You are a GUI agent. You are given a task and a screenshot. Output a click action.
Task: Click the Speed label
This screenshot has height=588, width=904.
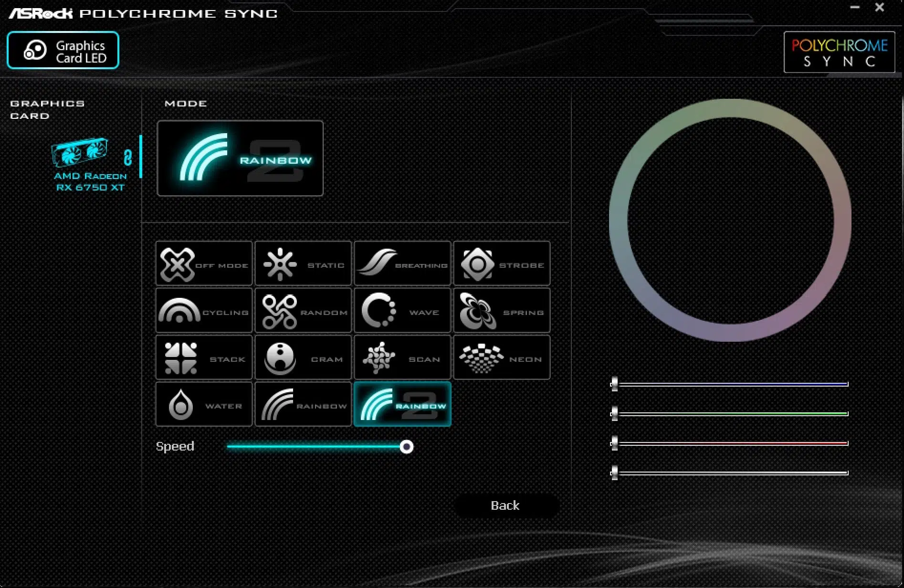pyautogui.click(x=175, y=446)
